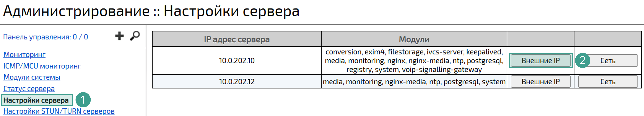Select the 10.0.202.12 address cell
This screenshot has height=116, width=644.
237,82
